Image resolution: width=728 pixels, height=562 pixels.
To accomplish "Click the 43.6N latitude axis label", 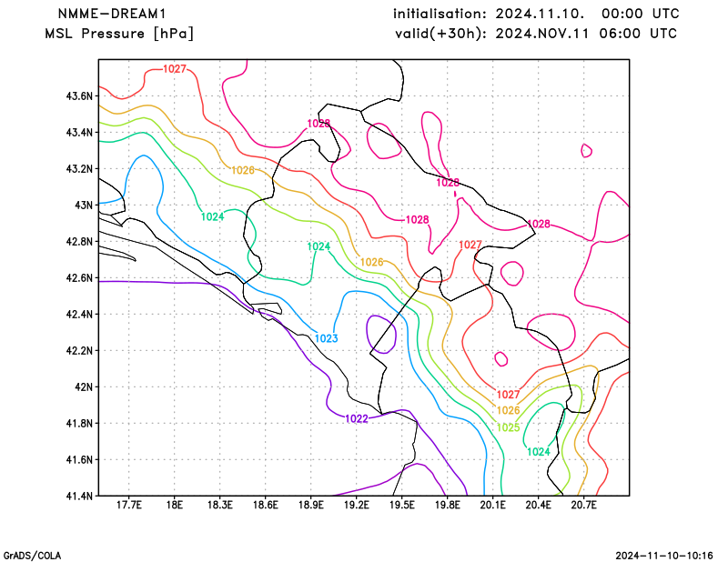I will (x=79, y=96).
